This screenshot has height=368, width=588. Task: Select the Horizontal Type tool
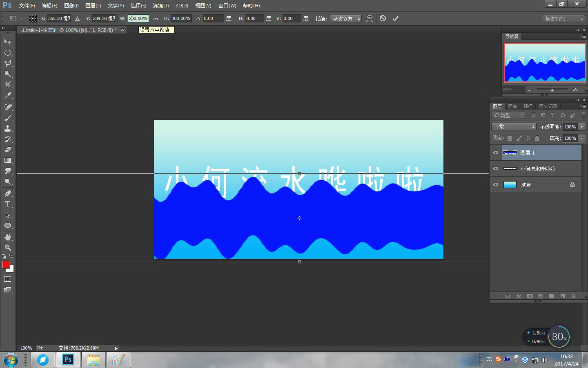tap(8, 204)
